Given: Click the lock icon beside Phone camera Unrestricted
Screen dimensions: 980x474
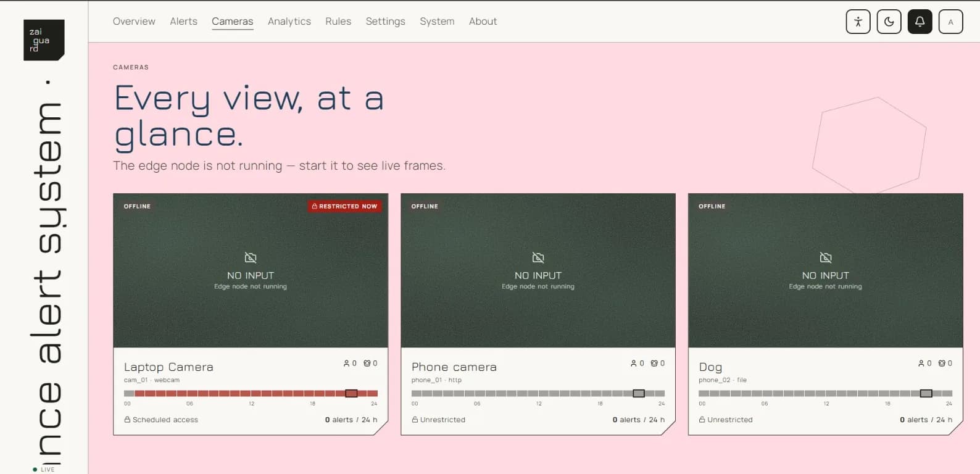Looking at the screenshot, I should 415,420.
